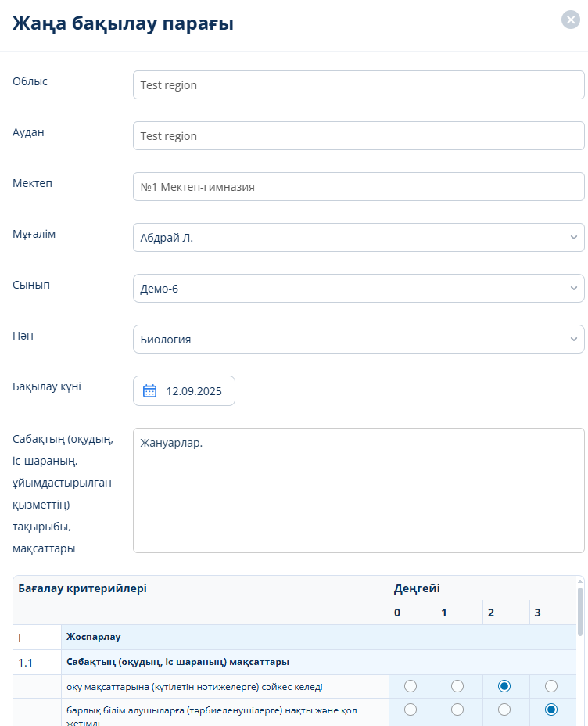Pick level 1 for 'барлық білім алушыларға' row
Screen dimensions: 588x726
457,710
